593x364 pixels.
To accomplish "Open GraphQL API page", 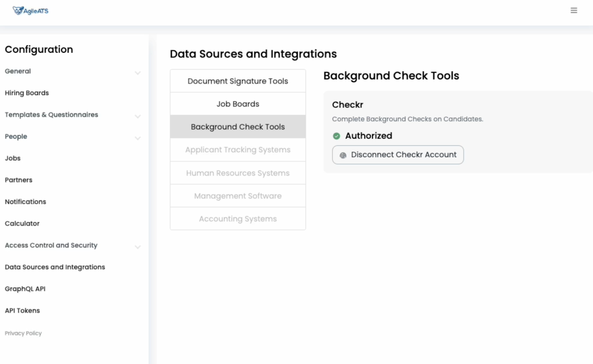I will coord(25,289).
